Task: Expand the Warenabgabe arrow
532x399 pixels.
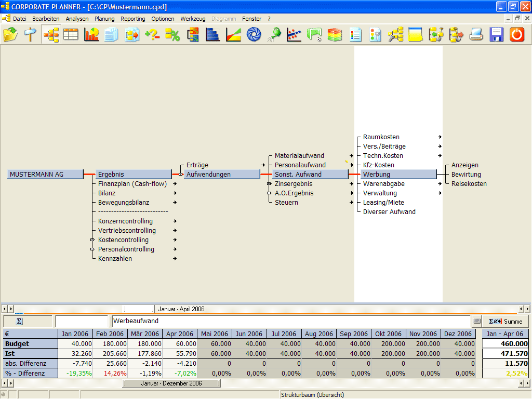Action: click(440, 183)
